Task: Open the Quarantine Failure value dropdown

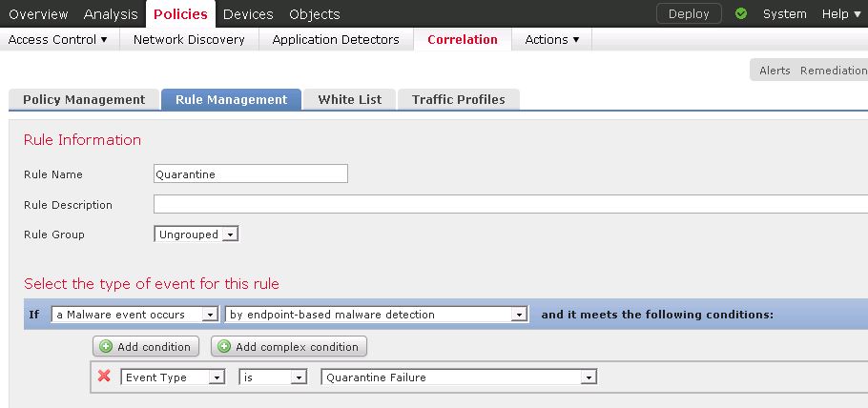Action: tap(459, 377)
